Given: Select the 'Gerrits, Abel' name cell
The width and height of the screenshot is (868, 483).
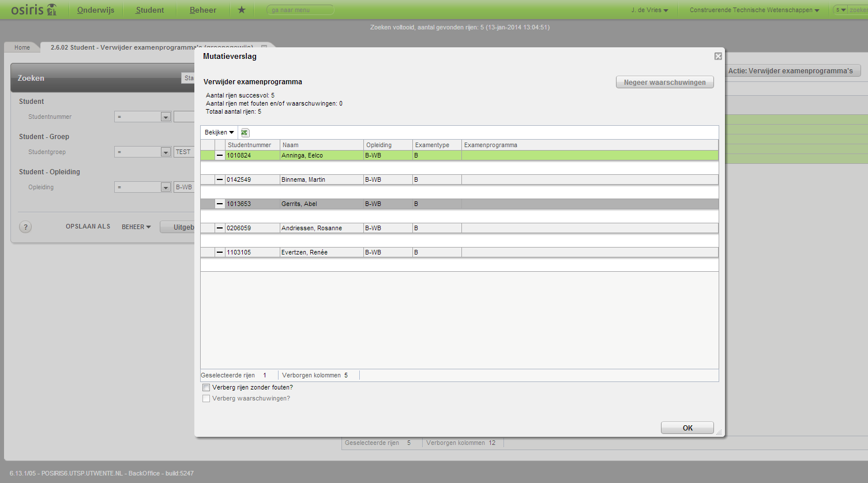Looking at the screenshot, I should pyautogui.click(x=322, y=204).
